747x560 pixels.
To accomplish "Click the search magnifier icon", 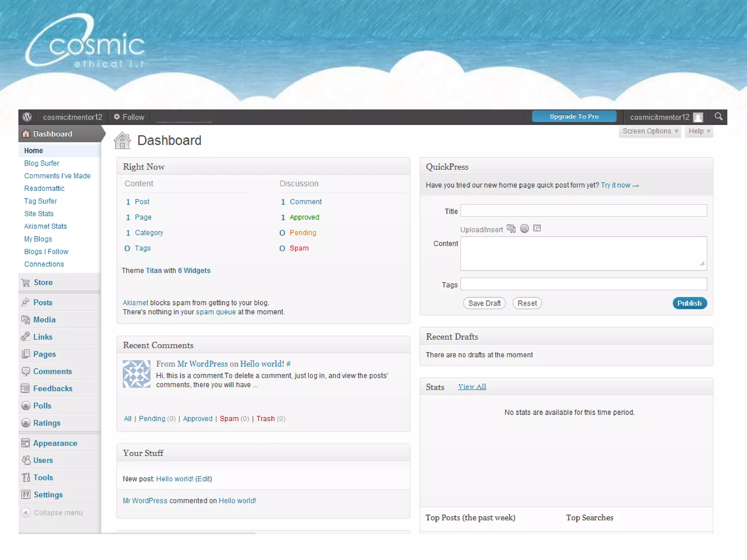I will tap(718, 117).
